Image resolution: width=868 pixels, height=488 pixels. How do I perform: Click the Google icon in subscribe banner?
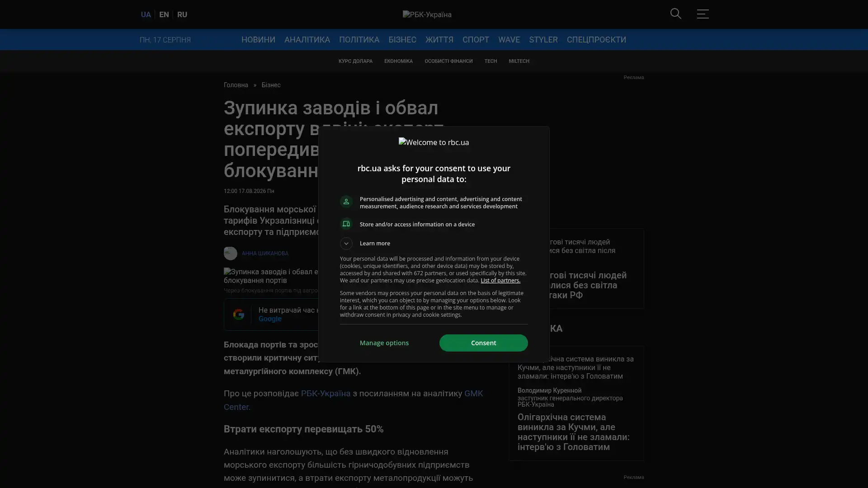coord(238,314)
